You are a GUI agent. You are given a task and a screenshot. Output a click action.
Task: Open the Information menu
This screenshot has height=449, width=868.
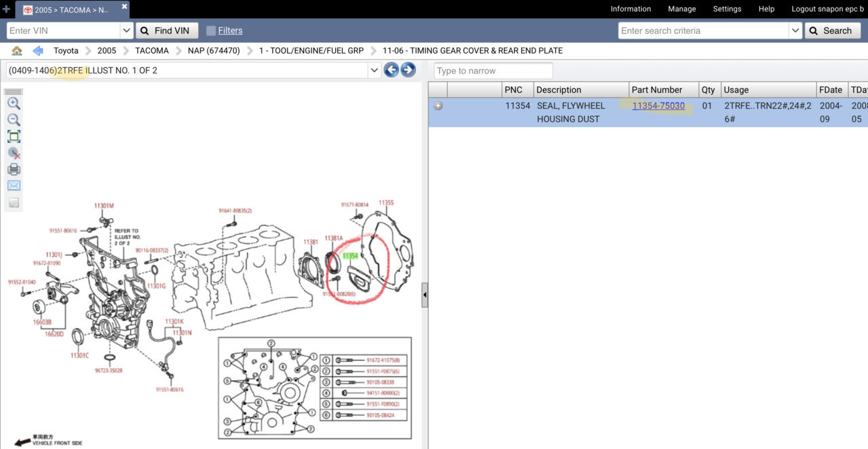[x=630, y=9]
